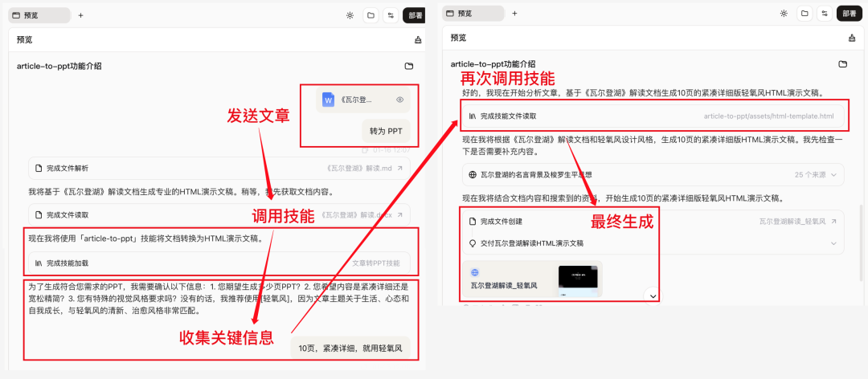Expand the 25 个来源 sources dropdown
The height and width of the screenshot is (379, 868).
[x=833, y=174]
